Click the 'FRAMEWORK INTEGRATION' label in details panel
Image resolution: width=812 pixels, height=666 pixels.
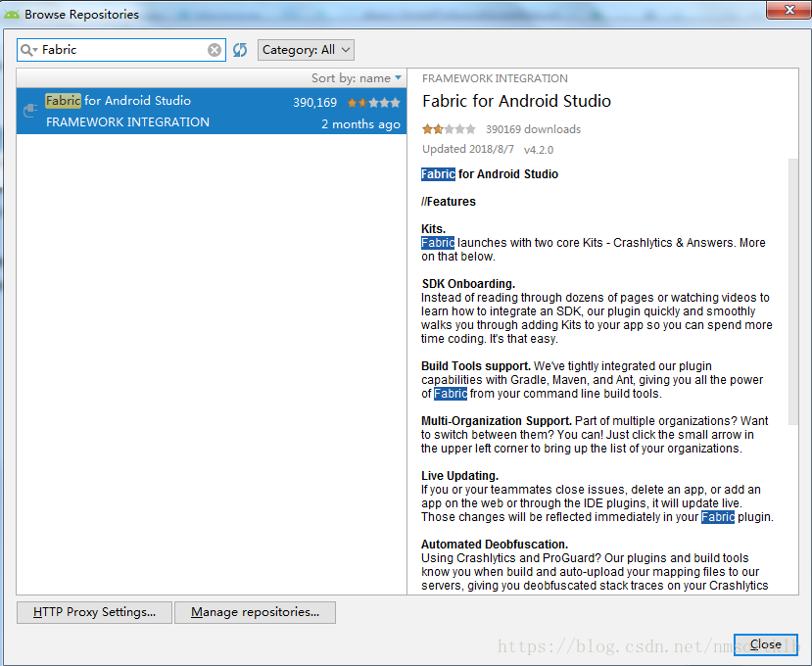tap(495, 78)
